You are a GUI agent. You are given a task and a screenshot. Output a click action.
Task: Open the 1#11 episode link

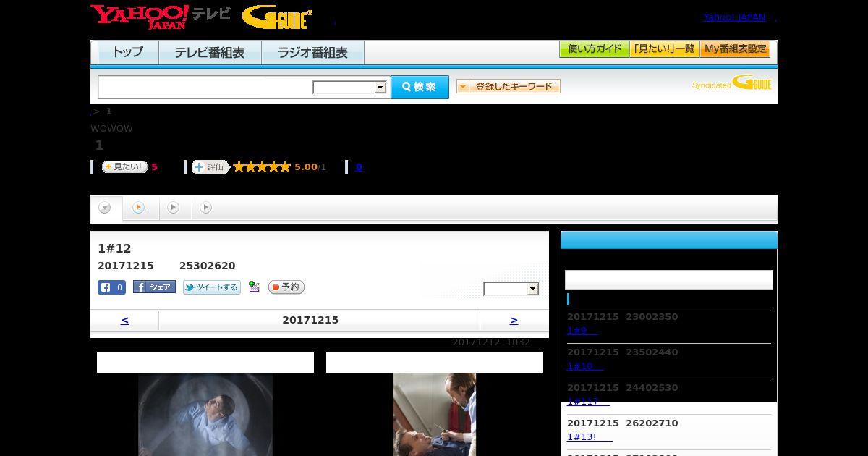pyautogui.click(x=588, y=402)
